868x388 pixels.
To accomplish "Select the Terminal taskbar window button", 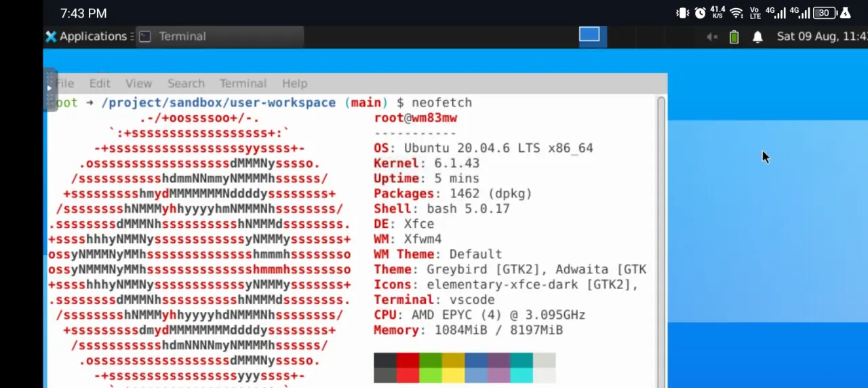I will click(x=220, y=37).
